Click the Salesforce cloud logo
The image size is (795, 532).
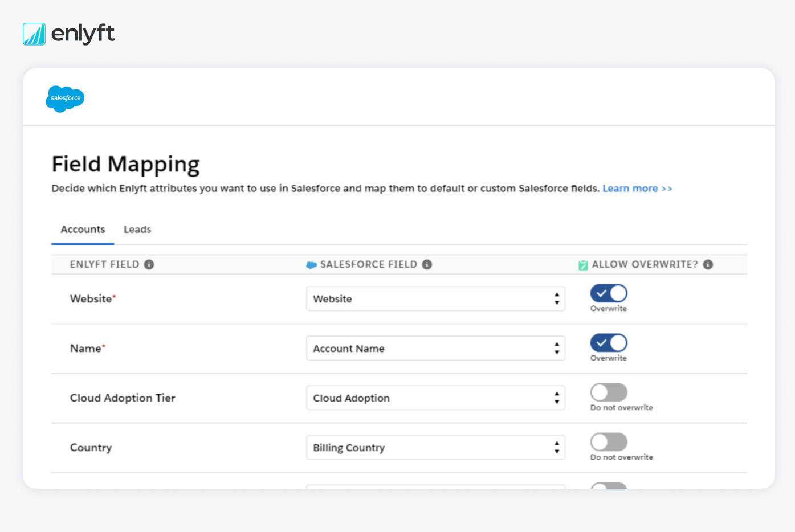tap(65, 99)
